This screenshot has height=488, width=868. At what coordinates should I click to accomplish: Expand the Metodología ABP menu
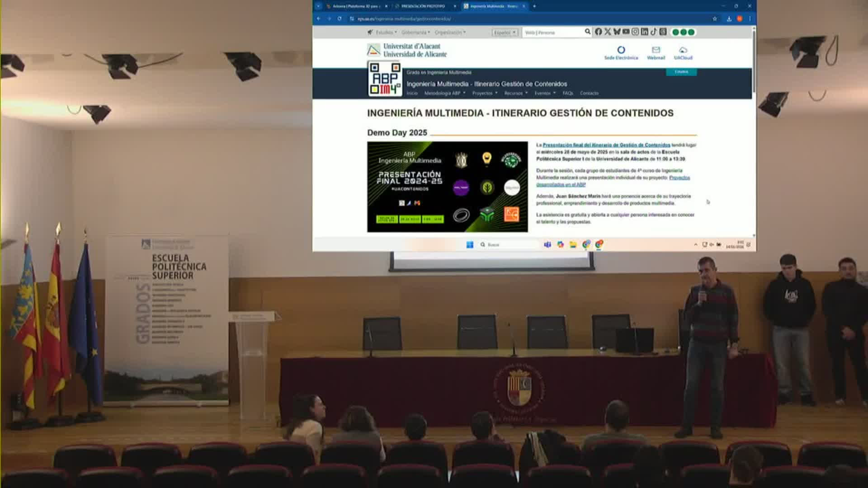444,93
